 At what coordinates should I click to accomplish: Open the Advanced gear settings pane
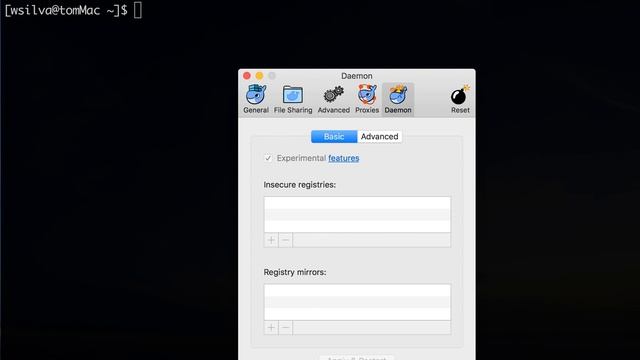click(333, 99)
